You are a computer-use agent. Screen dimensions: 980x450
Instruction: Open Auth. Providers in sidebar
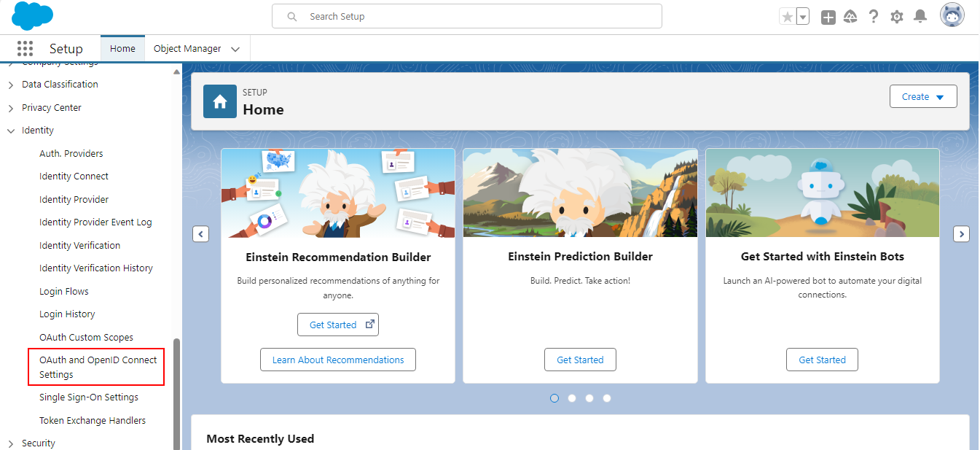point(71,153)
